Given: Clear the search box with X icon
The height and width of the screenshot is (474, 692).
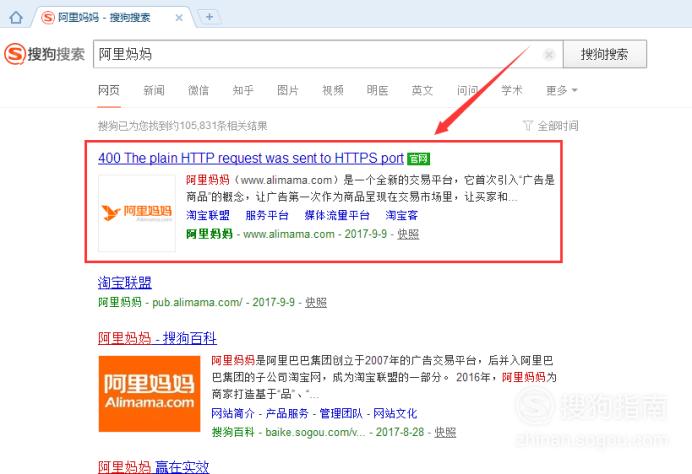Looking at the screenshot, I should click(549, 54).
